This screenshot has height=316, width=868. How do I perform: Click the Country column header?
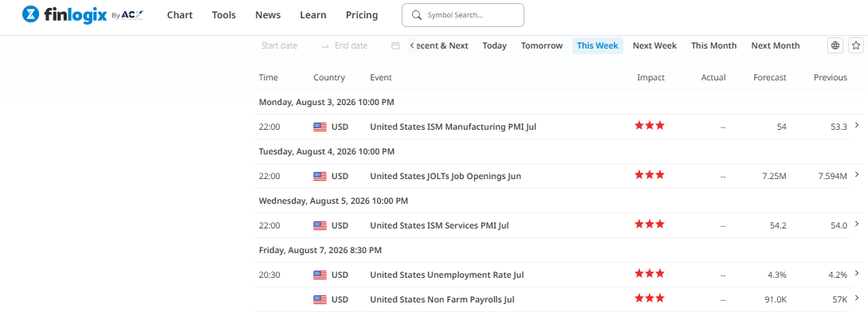point(329,77)
